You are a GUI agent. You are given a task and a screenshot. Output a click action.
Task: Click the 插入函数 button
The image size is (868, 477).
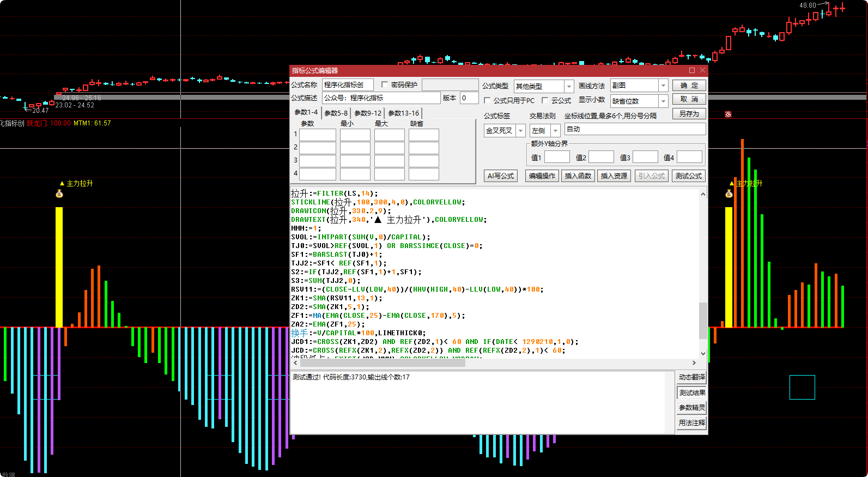pos(578,176)
